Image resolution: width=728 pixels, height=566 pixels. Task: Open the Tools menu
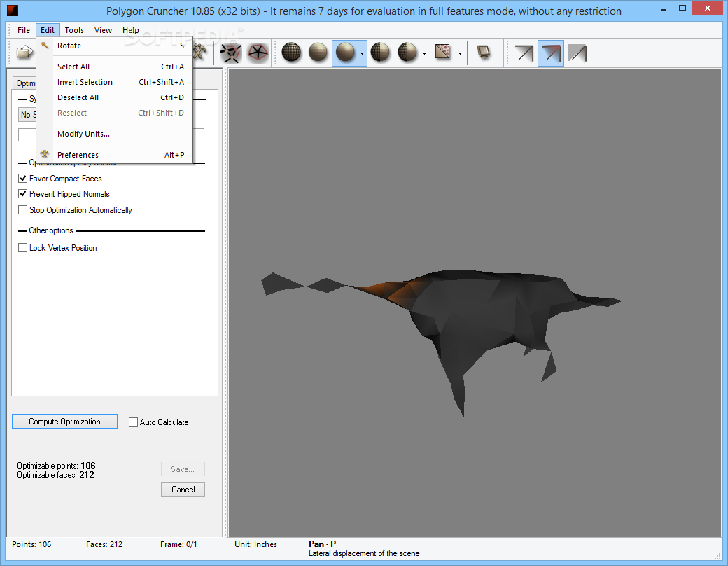(x=74, y=29)
